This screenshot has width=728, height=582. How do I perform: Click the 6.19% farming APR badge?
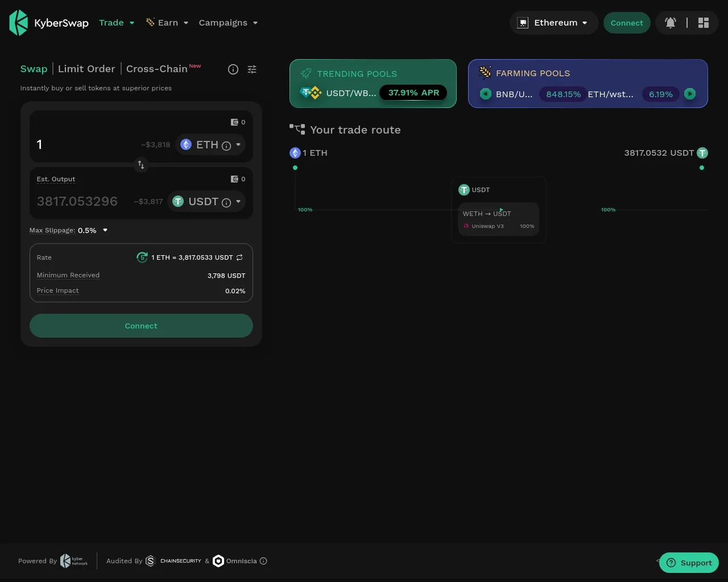click(660, 94)
